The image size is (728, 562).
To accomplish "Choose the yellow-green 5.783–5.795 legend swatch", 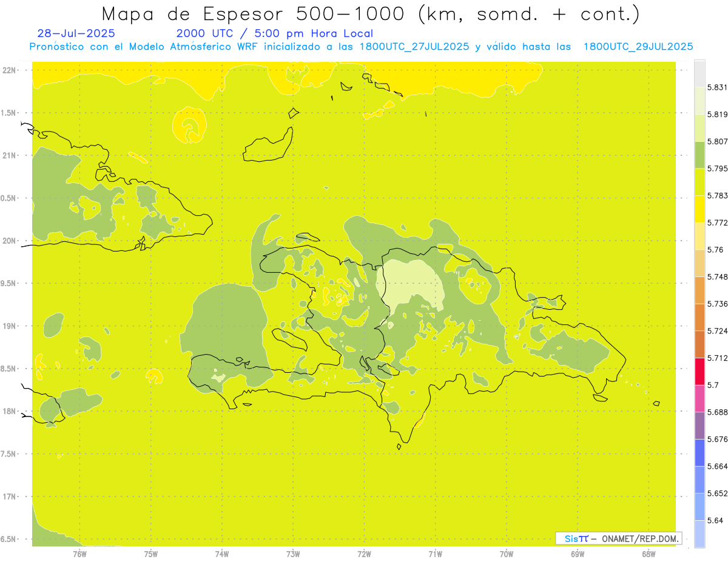I will click(699, 182).
